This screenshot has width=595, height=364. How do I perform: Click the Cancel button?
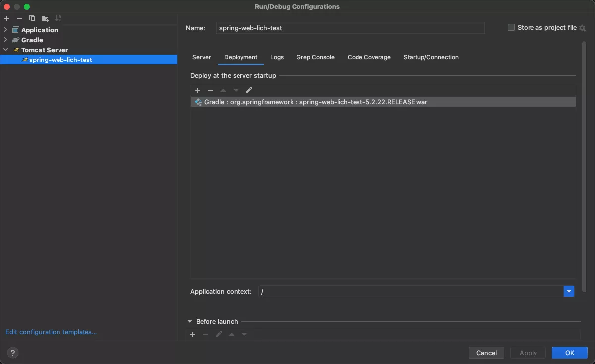tap(486, 353)
